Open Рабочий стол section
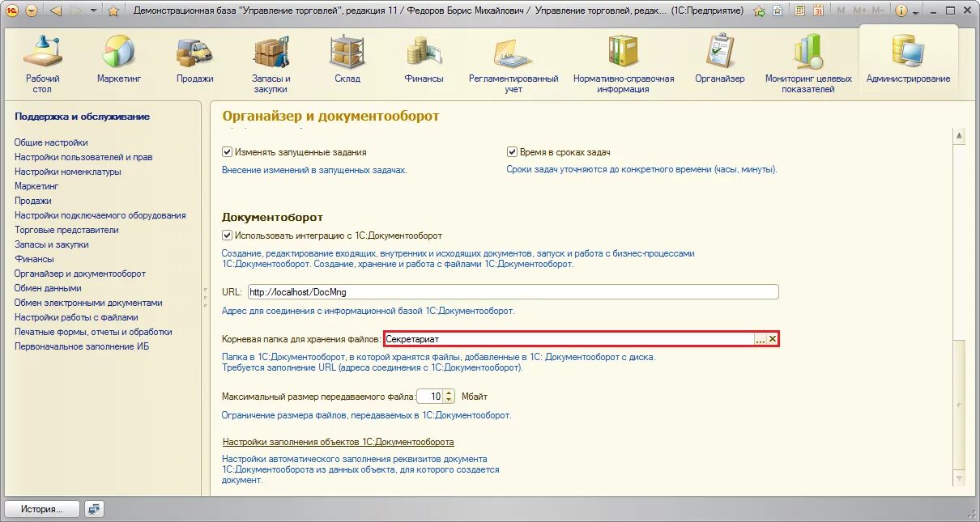 point(43,64)
